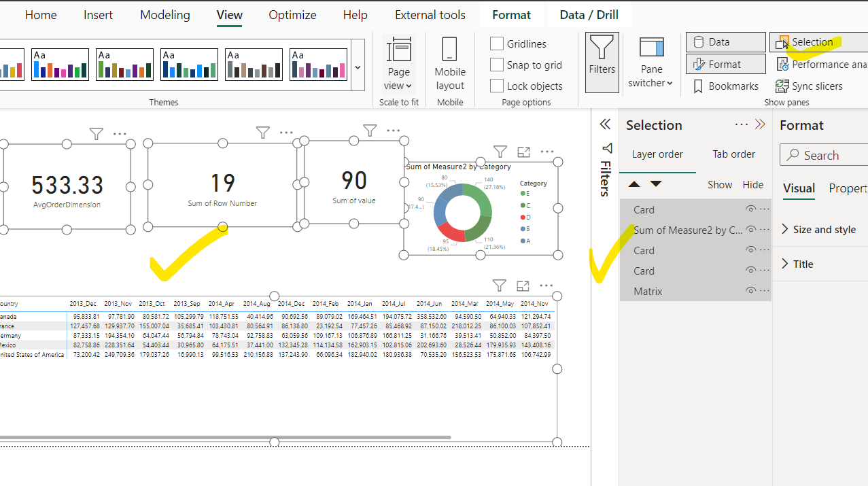Viewport: 868px width, 486px height.
Task: Open Selection pane more options ellipsis
Action: coord(742,124)
